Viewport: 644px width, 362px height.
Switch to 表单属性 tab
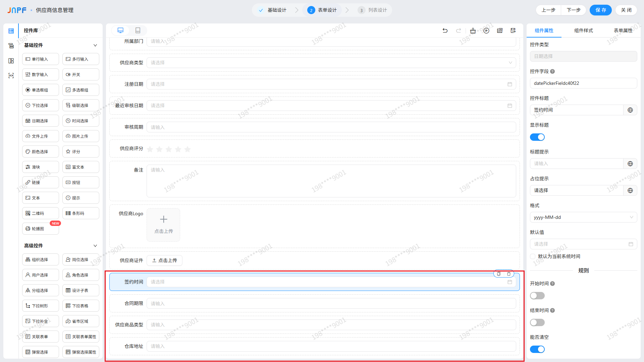point(623,31)
